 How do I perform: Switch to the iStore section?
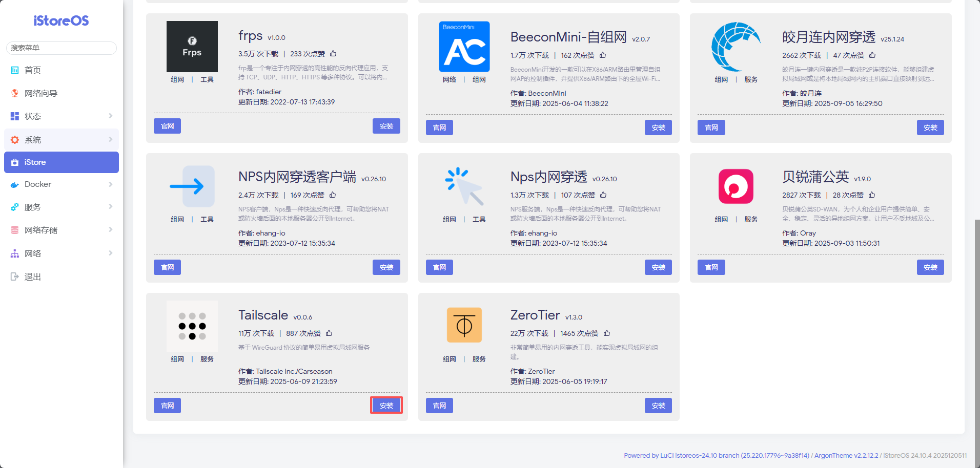click(x=61, y=162)
